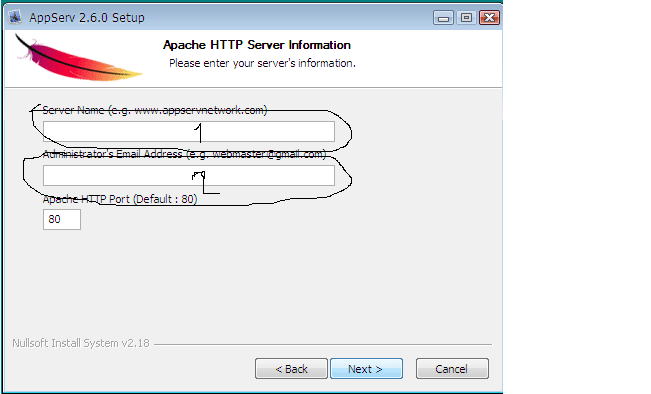Click the 'Apache HTTP Port (Default : 80)' label
This screenshot has height=394, width=651.
tap(120, 199)
